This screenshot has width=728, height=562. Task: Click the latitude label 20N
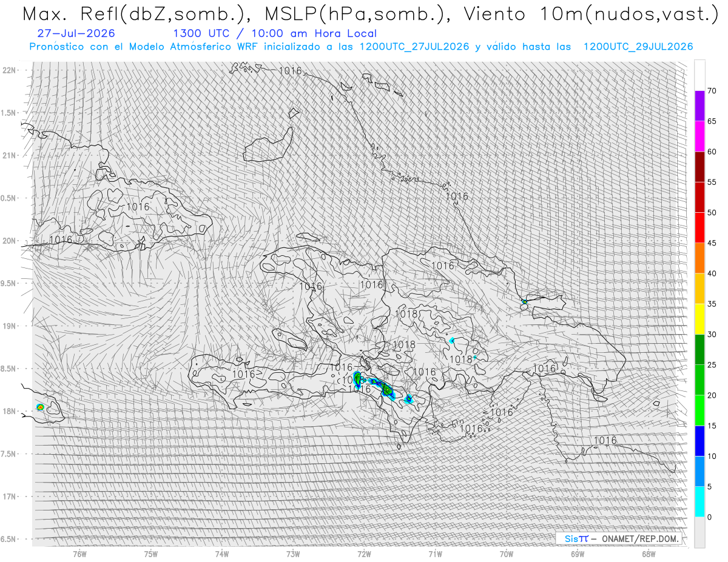point(9,241)
